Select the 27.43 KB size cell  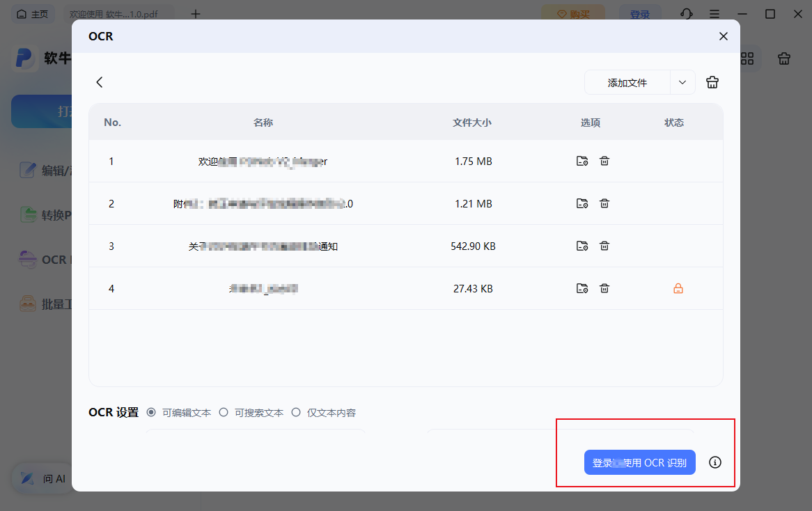click(474, 289)
